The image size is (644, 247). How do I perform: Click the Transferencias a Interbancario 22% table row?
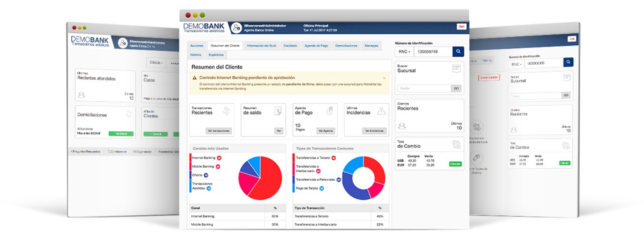341,224
